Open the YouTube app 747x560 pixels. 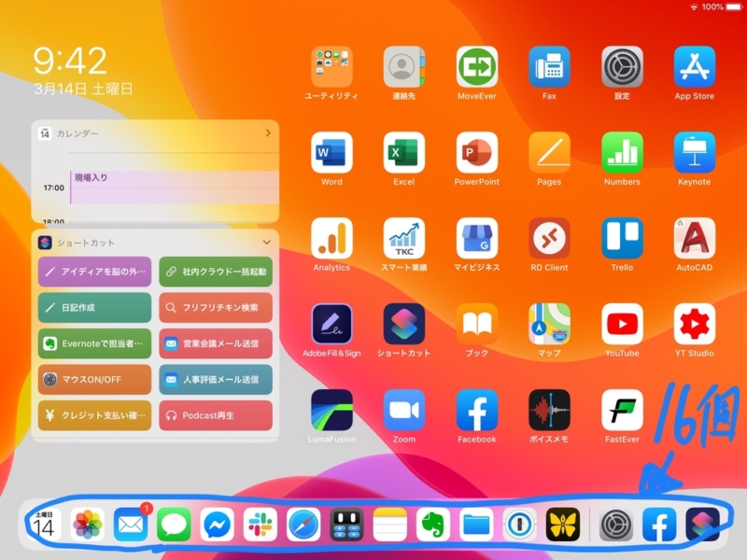click(x=622, y=324)
